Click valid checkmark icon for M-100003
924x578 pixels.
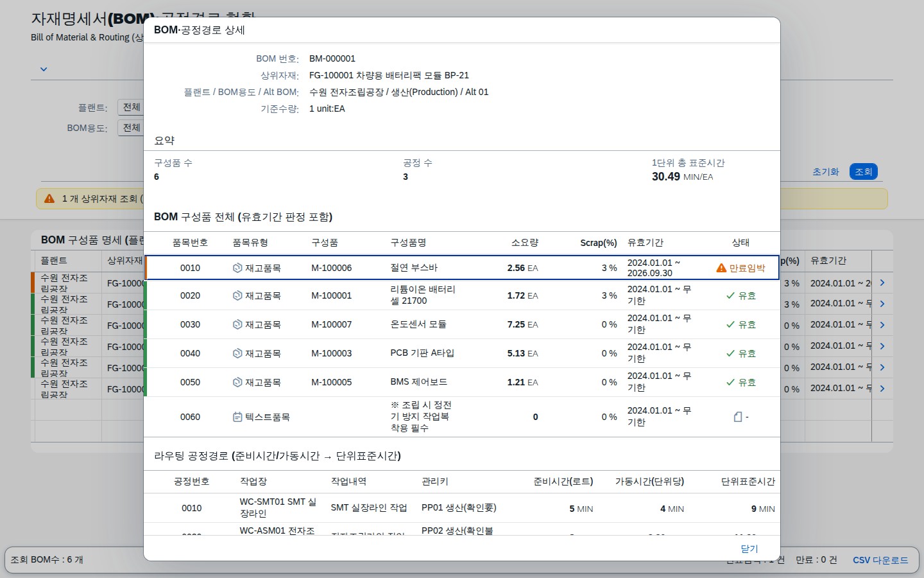[730, 353]
